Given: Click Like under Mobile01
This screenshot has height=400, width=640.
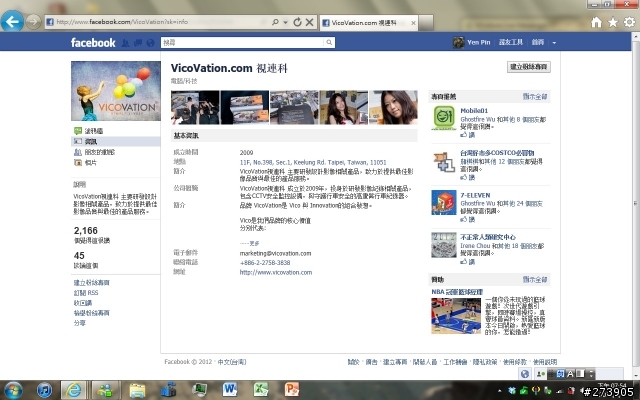Looking at the screenshot, I should [468, 135].
